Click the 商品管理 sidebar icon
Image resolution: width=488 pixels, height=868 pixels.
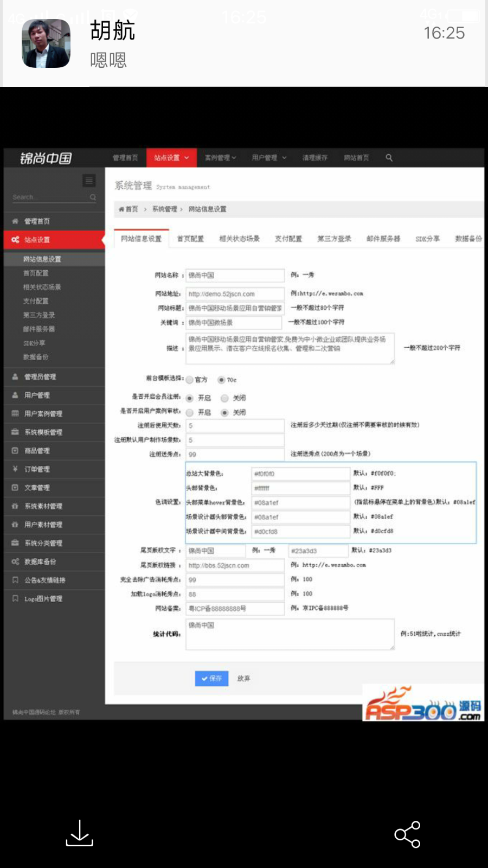click(x=15, y=450)
